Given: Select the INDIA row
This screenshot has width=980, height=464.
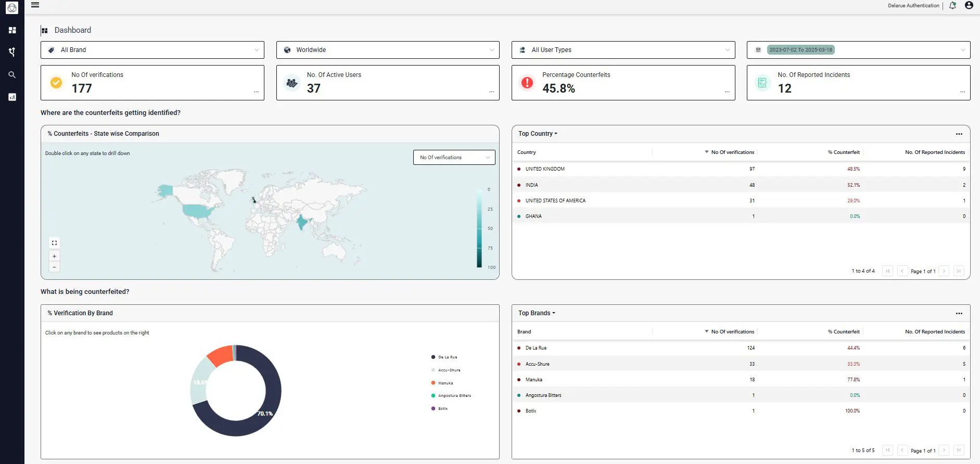Looking at the screenshot, I should pos(741,185).
